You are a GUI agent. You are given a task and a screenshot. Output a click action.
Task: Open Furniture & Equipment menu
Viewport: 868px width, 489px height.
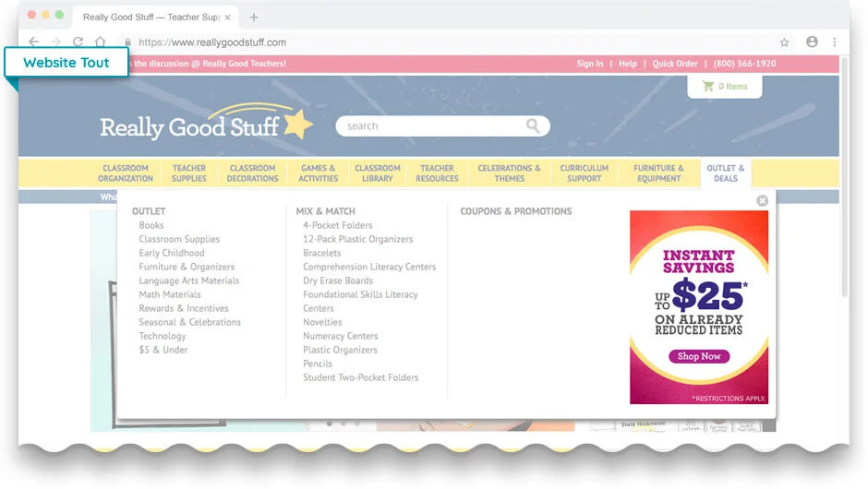658,173
